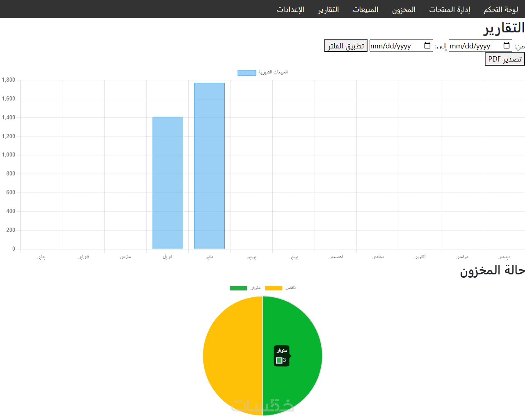Open the لوحة التحكم menu item
Image resolution: width=525 pixels, height=420 pixels.
tap(501, 9)
